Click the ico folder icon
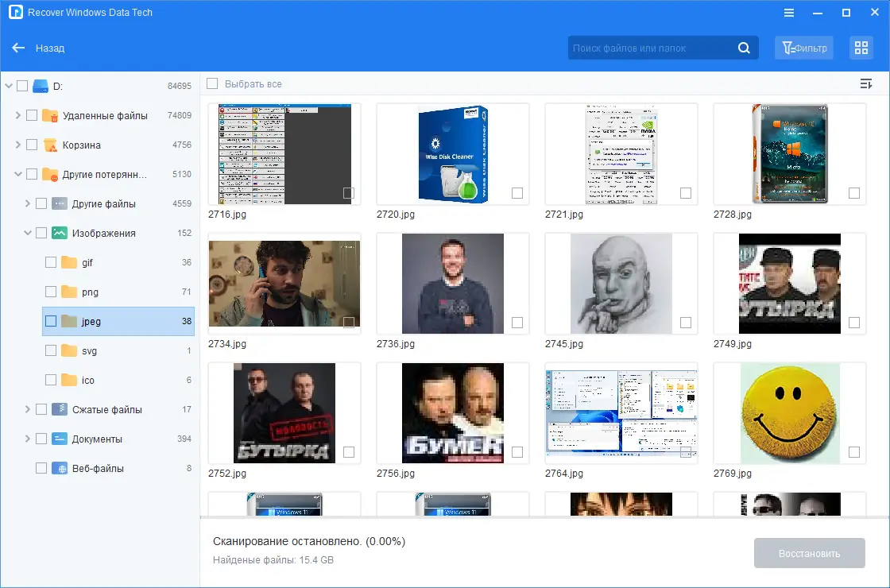The width and height of the screenshot is (890, 588). [x=69, y=381]
